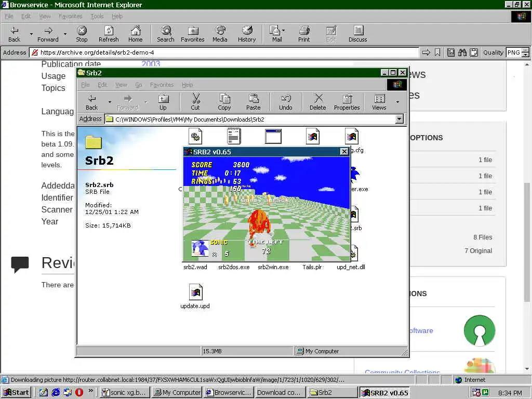This screenshot has width=532, height=399.
Task: Click the clipboard icon next to Quality
Action: 474,52
